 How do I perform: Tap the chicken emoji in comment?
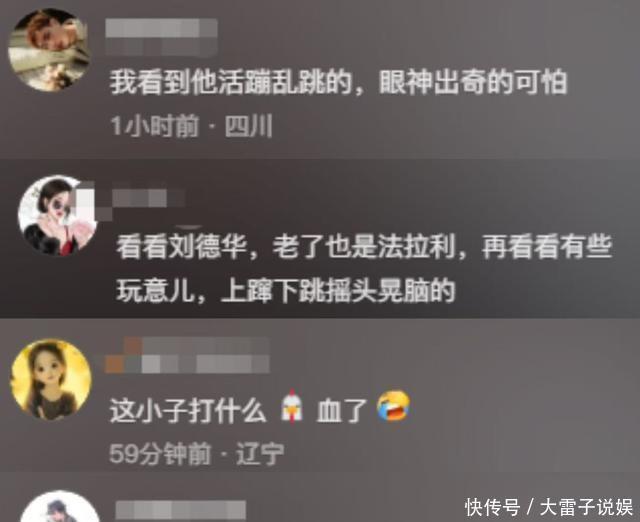292,406
